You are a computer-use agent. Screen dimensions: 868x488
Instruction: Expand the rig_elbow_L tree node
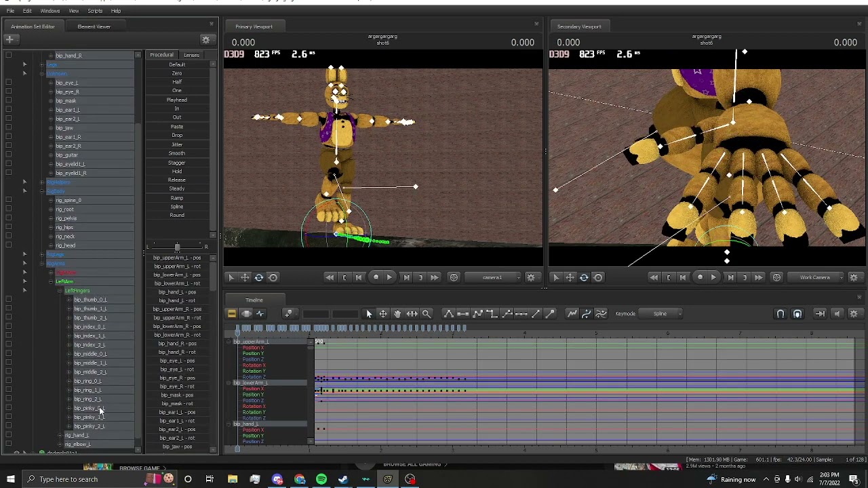click(60, 445)
